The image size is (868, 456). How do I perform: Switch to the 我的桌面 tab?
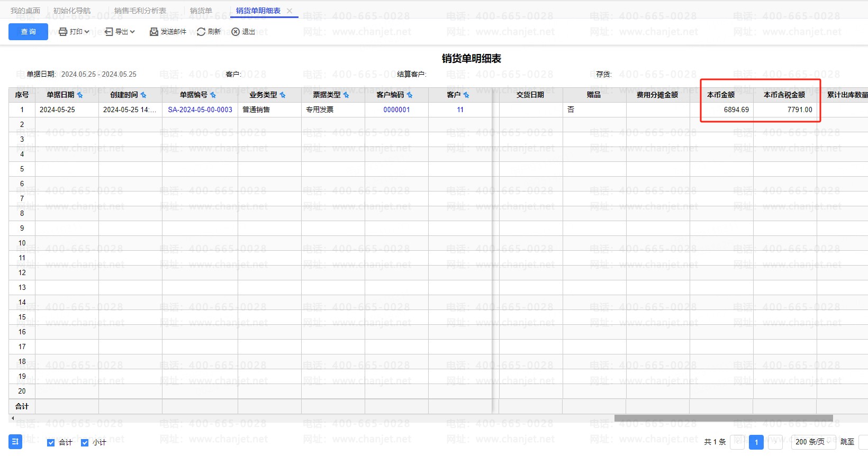(25, 11)
